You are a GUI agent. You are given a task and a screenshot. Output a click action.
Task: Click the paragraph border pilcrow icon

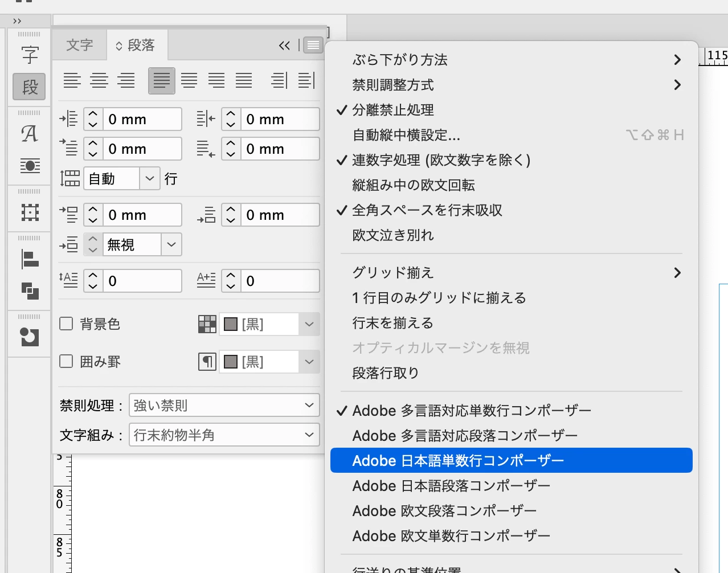(207, 362)
